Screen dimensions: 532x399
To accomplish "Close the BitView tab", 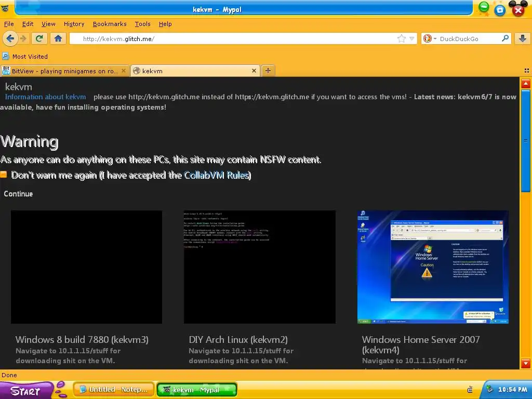I will coord(124,71).
